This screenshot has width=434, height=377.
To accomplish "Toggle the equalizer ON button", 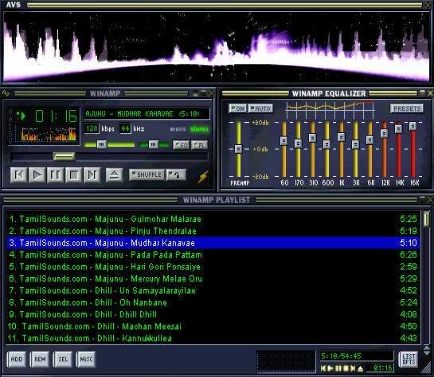I will [x=238, y=108].
